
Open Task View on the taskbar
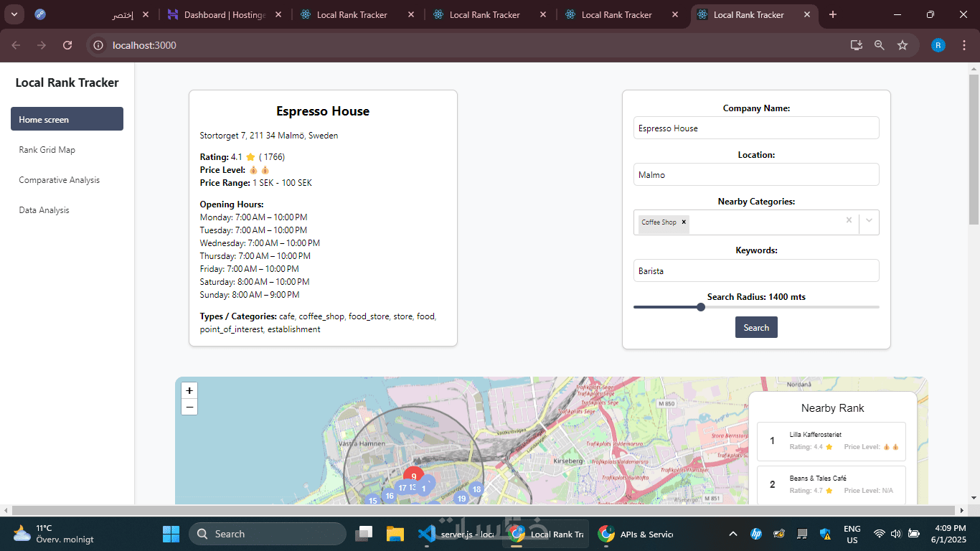pyautogui.click(x=364, y=534)
